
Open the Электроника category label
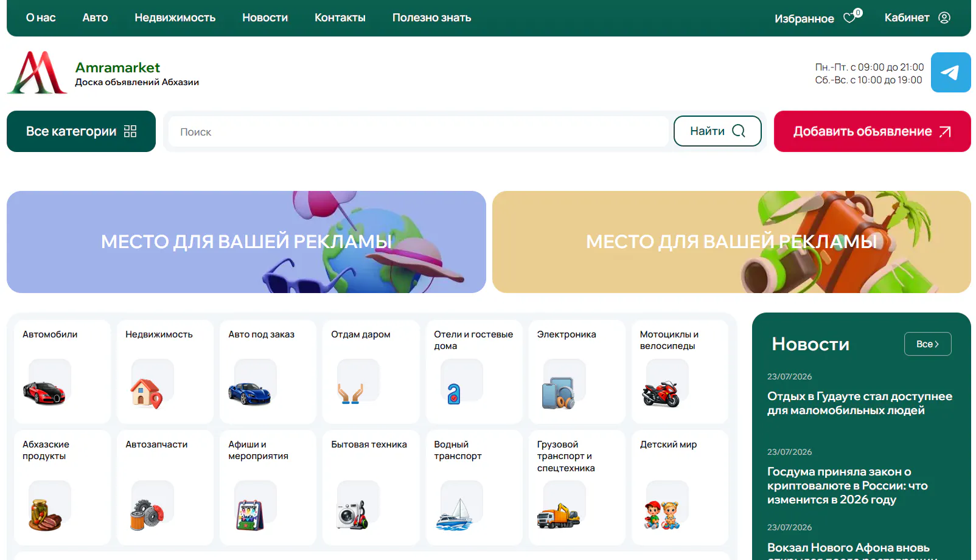point(566,334)
